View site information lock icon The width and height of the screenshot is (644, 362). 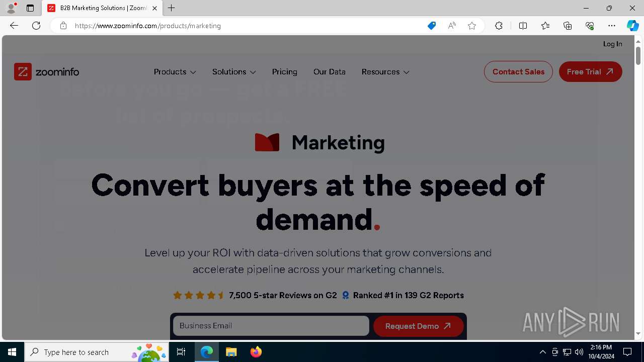pyautogui.click(x=63, y=26)
